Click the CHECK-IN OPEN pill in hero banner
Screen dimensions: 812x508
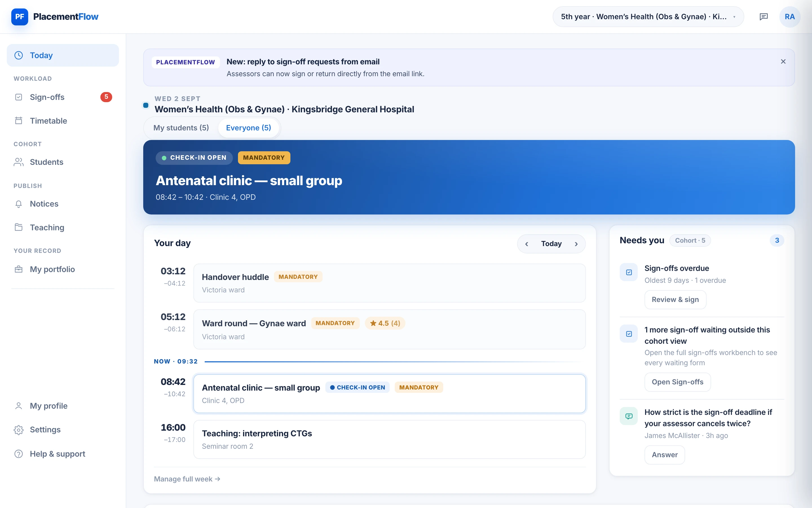coord(194,157)
